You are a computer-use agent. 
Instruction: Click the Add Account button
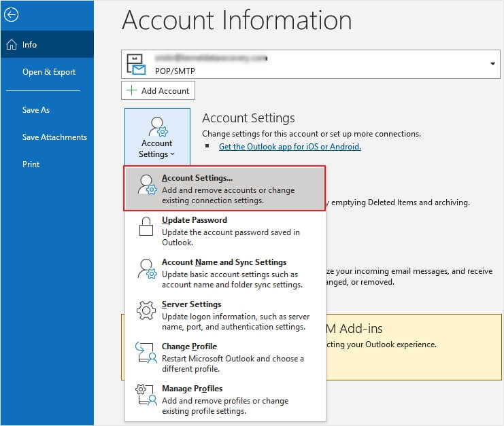158,90
